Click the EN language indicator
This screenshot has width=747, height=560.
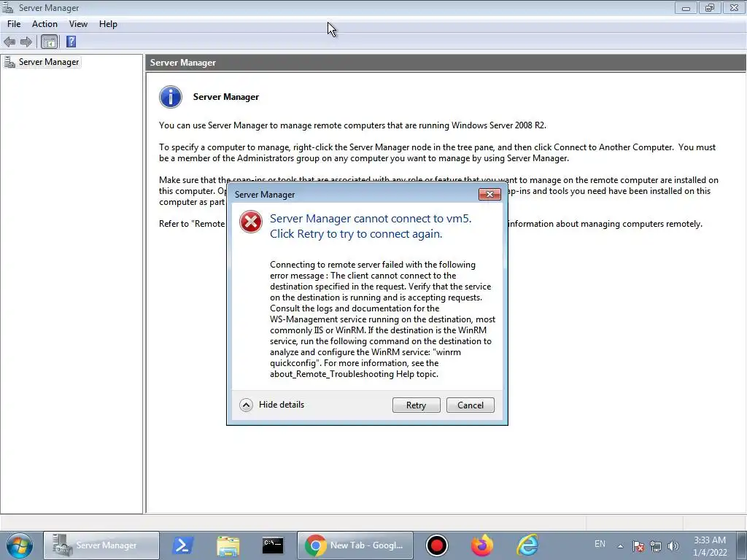[x=600, y=544]
